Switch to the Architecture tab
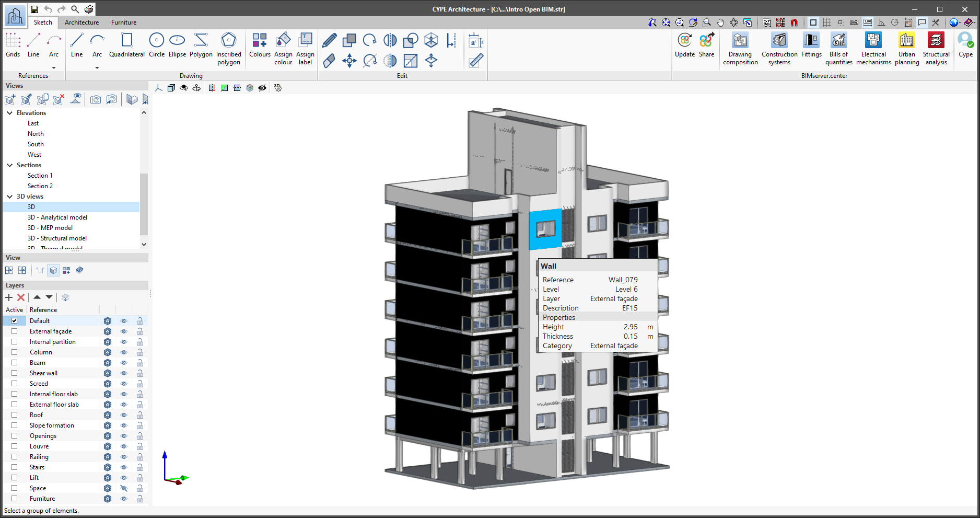The width and height of the screenshot is (980, 518). (81, 22)
